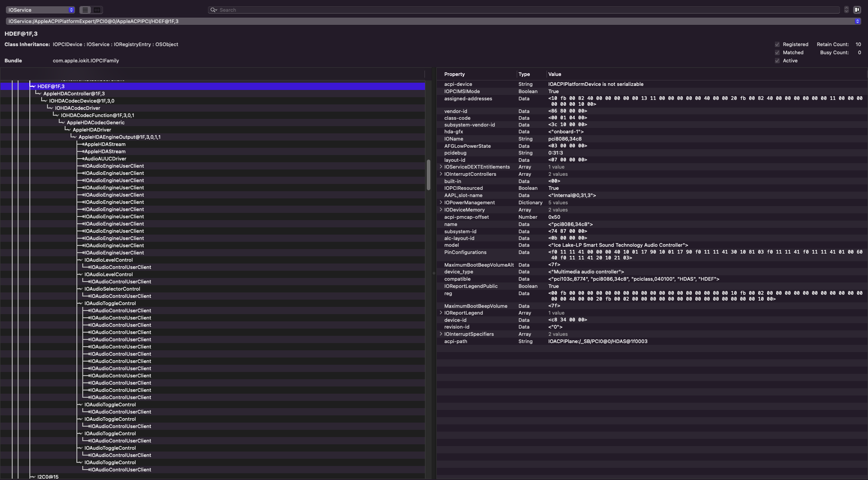Open search options magnifier menu
Viewport: 868px width, 480px height.
point(213,10)
